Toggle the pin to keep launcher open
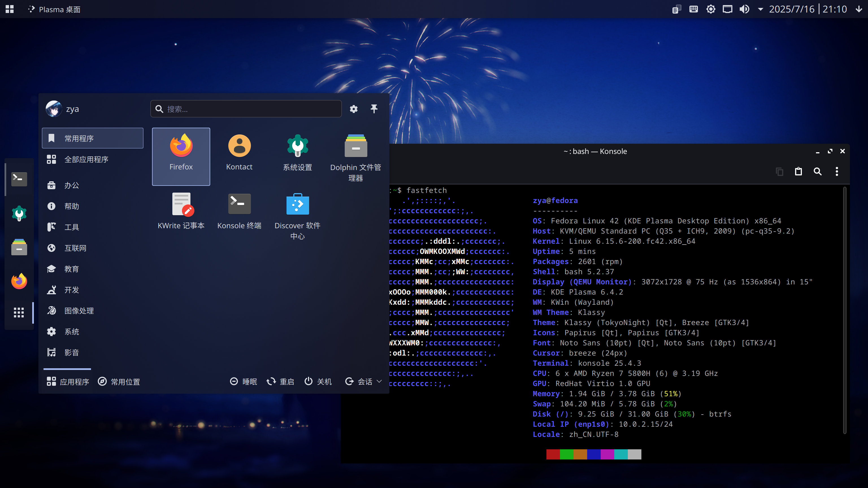Viewport: 868px width, 488px height. 374,109
